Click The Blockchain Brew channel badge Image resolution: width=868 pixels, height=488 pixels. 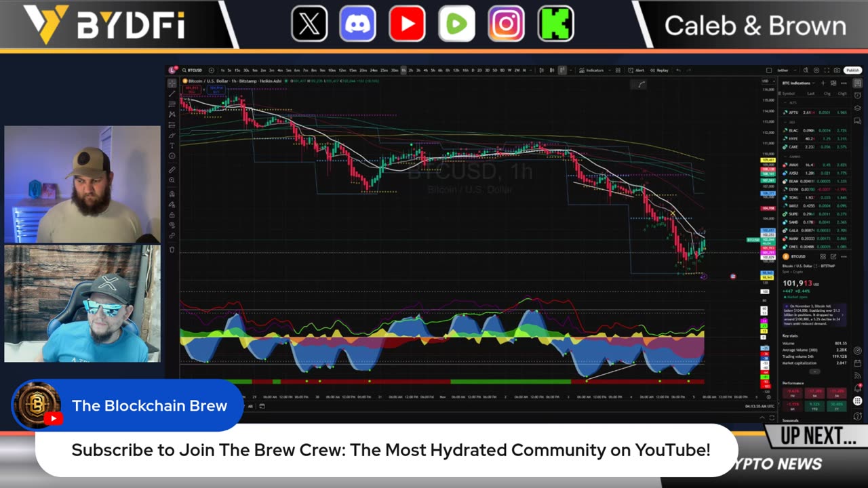point(127,405)
